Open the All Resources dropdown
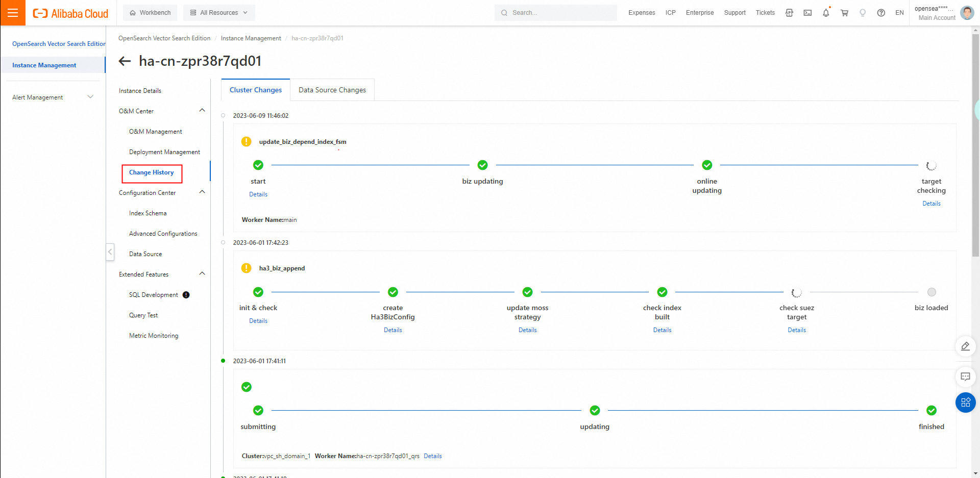 pyautogui.click(x=219, y=13)
